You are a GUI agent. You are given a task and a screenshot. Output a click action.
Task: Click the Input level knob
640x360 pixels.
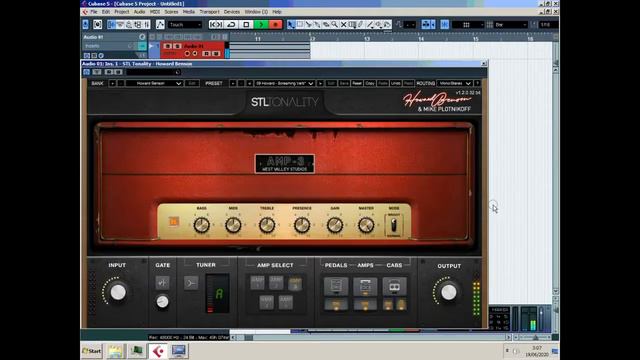click(x=118, y=292)
